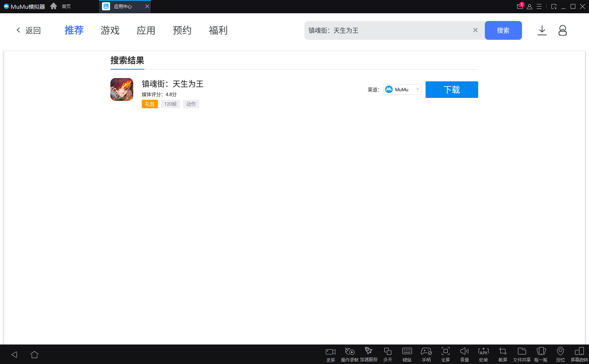Open the downloads manager icon

point(542,30)
